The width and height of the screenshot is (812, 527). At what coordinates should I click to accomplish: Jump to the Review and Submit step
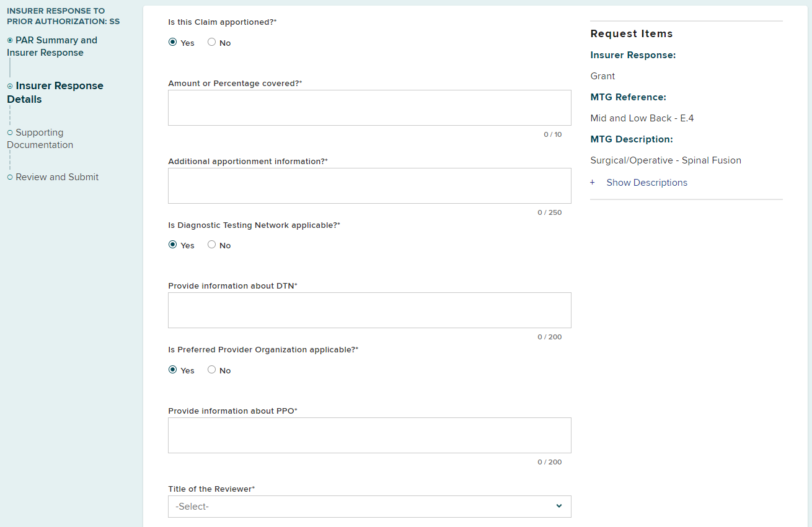tap(57, 177)
